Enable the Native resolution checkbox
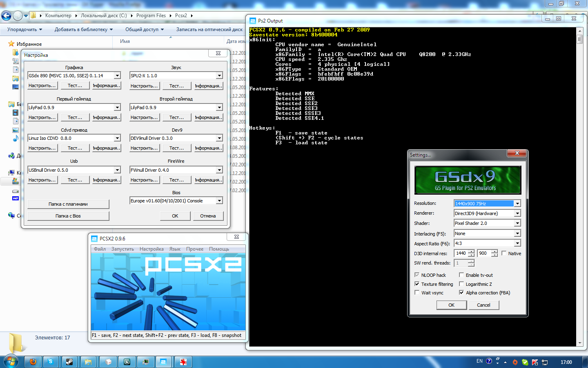Image resolution: width=588 pixels, height=368 pixels. point(504,254)
